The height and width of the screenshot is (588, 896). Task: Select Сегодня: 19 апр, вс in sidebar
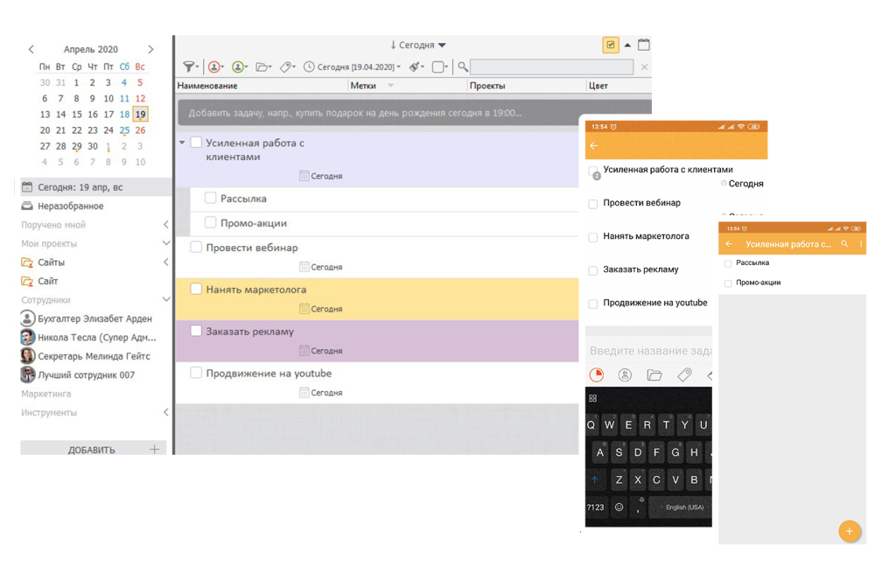(x=94, y=187)
